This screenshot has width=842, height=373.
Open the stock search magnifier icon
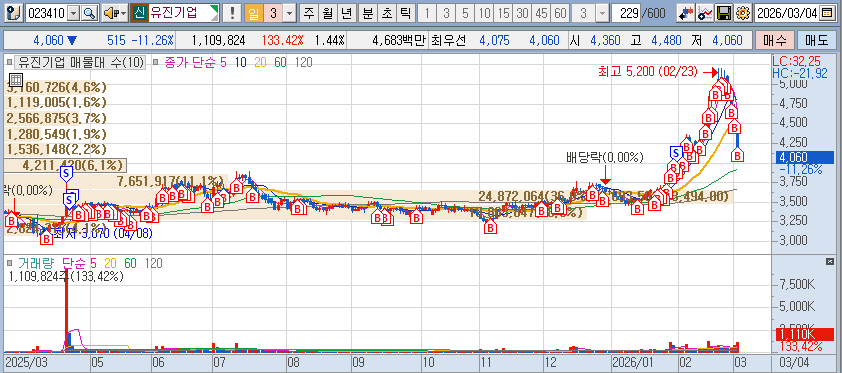[90, 13]
